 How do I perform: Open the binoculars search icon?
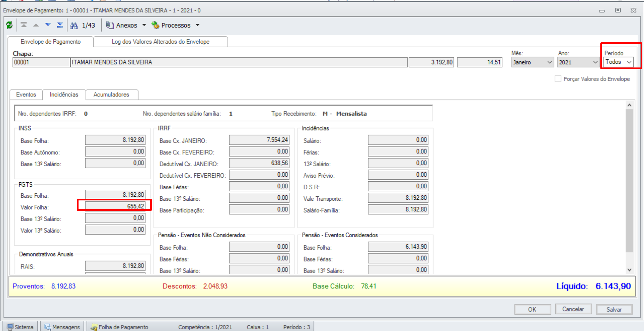click(74, 26)
